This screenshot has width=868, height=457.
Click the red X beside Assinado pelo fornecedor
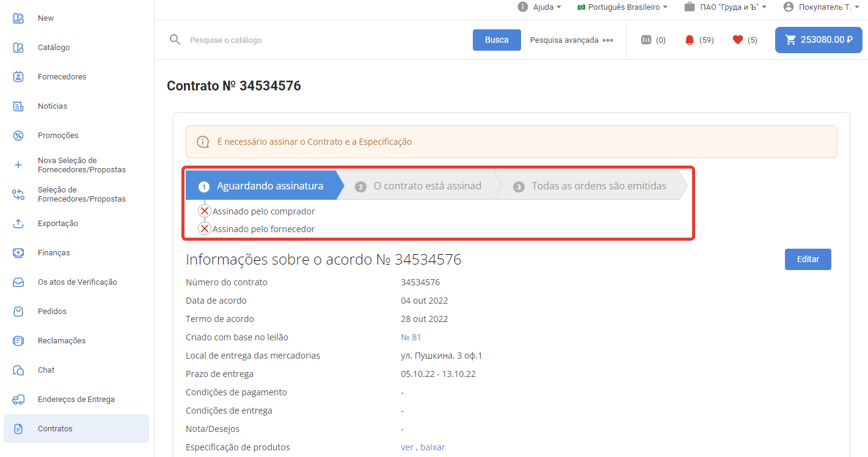click(205, 229)
